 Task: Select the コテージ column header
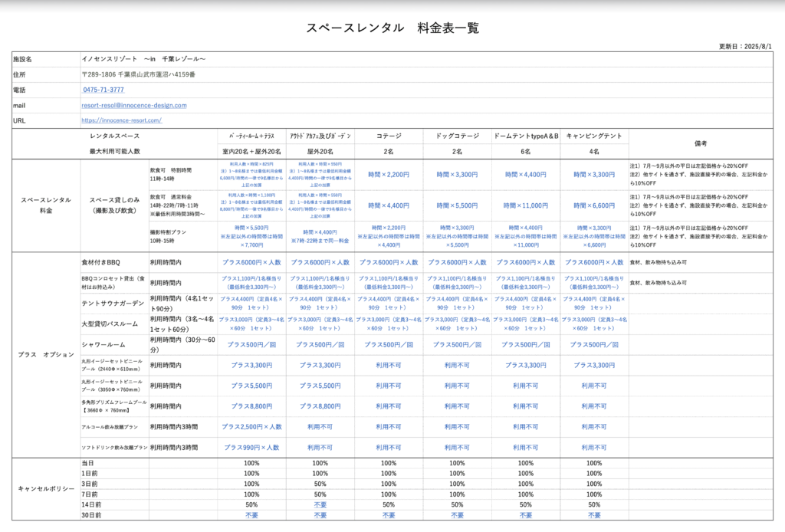(389, 136)
